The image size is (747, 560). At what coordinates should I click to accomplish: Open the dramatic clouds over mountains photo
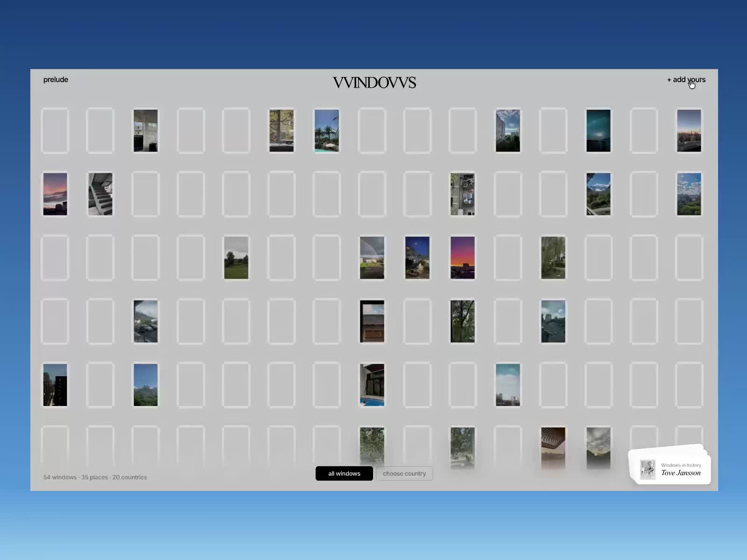(599, 448)
